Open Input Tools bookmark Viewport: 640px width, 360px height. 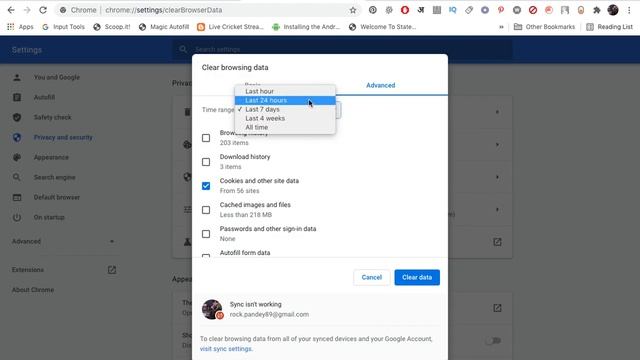point(63,27)
